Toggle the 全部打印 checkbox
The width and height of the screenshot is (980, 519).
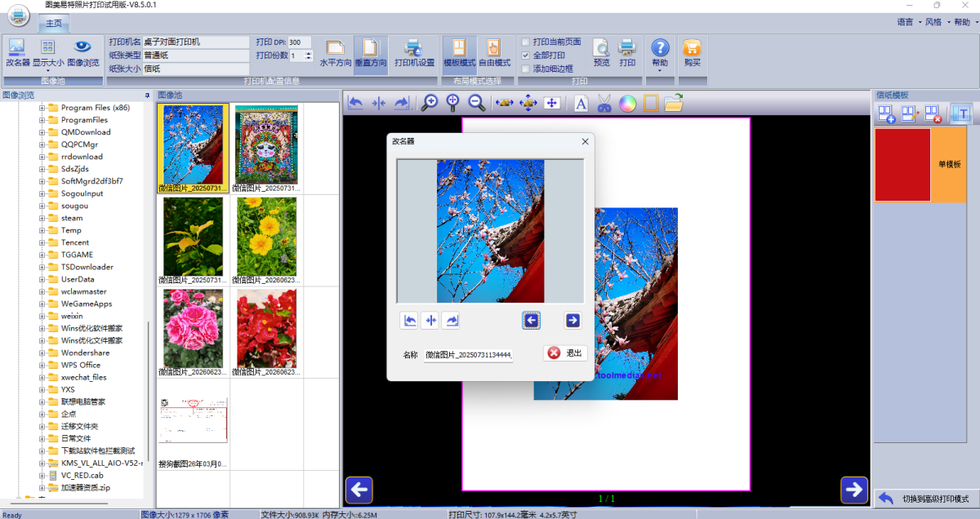525,55
